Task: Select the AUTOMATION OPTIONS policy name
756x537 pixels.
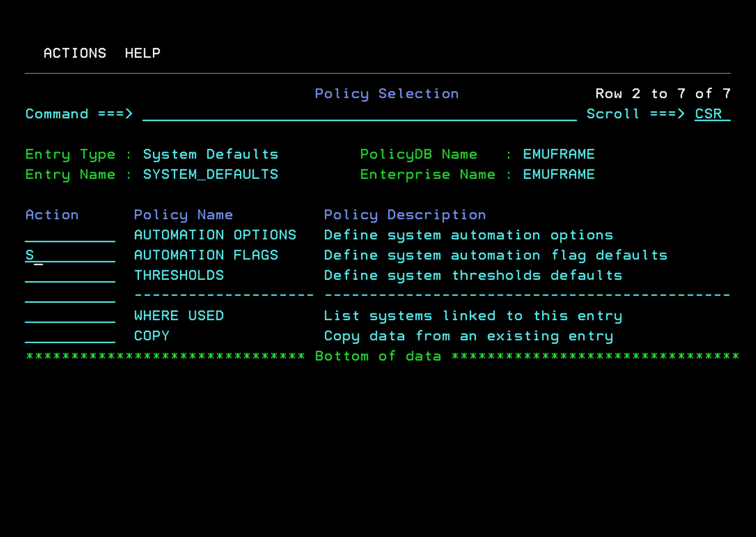Action: click(x=215, y=235)
